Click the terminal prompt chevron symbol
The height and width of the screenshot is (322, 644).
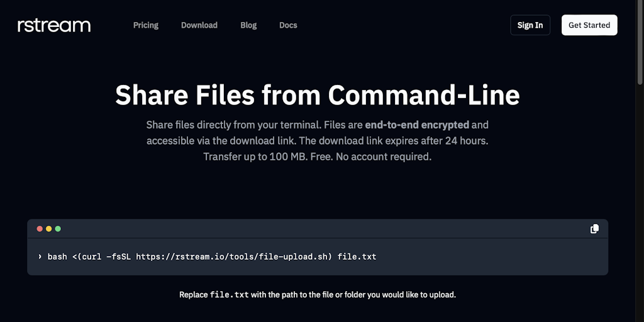coord(40,257)
